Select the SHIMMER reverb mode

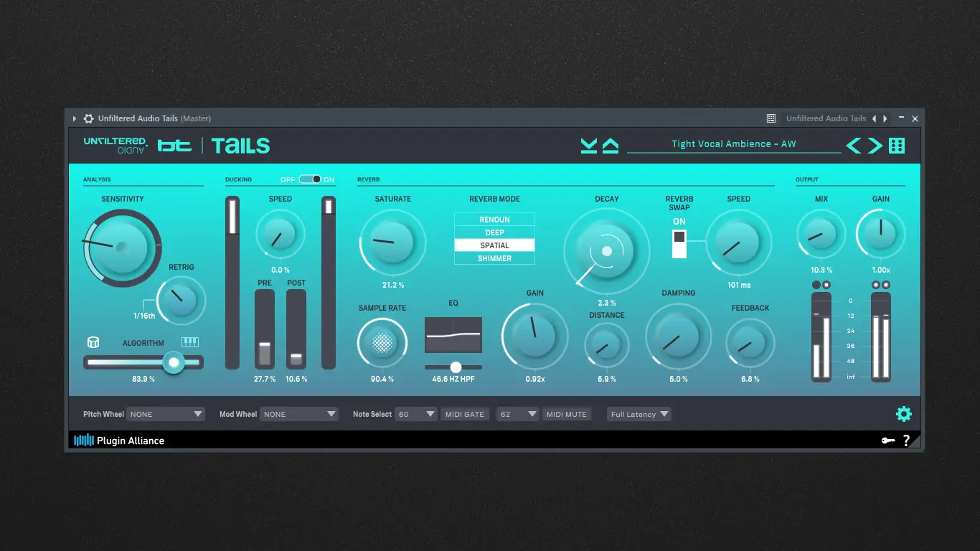click(494, 258)
